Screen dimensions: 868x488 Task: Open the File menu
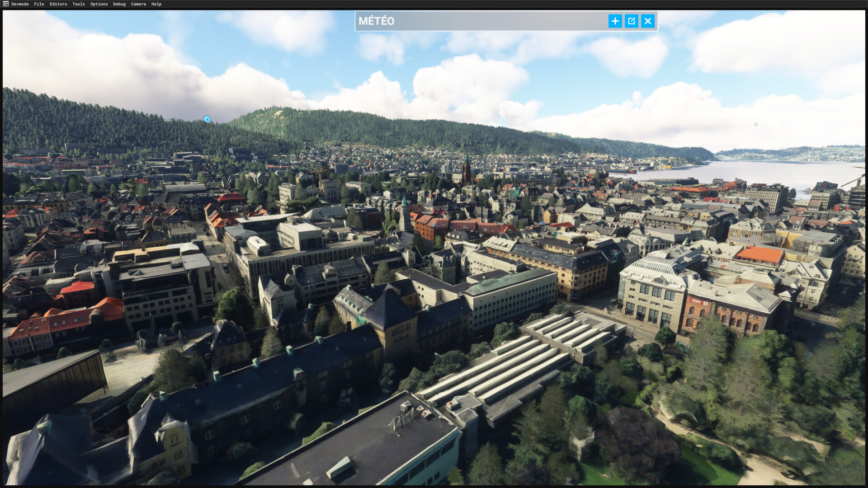coord(39,4)
